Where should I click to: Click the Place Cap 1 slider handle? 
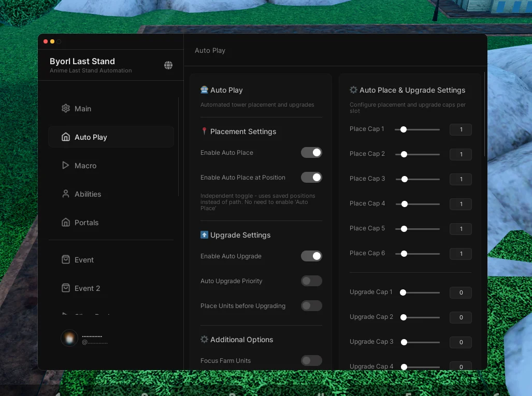tap(403, 129)
